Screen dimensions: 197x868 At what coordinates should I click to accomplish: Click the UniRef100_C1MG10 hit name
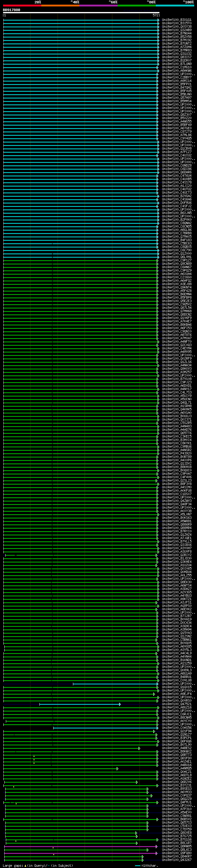177,67
